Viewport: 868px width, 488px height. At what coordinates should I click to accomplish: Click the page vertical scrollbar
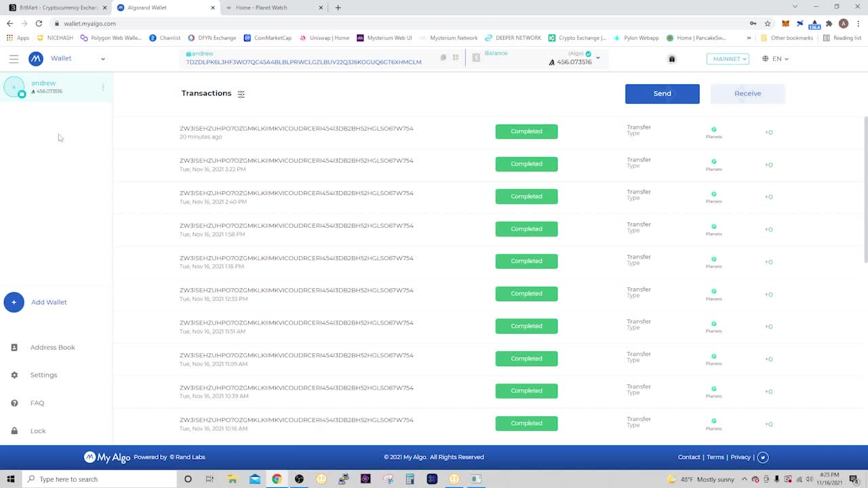865,190
